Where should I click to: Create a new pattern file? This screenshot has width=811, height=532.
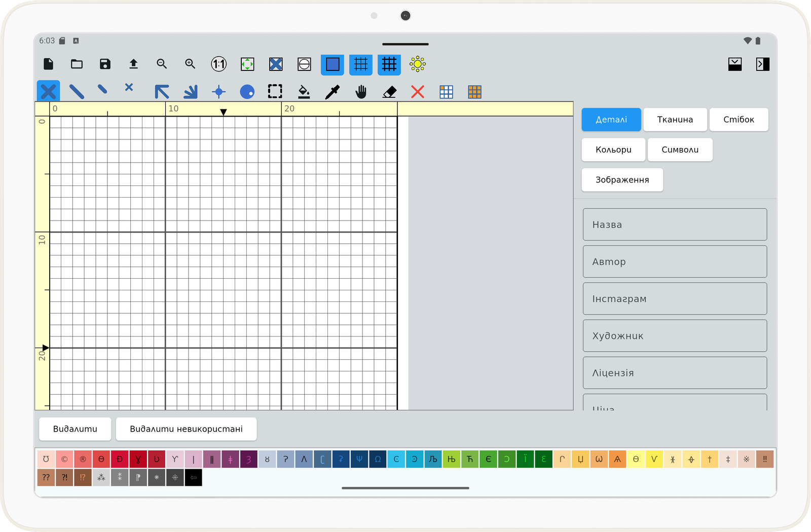tap(49, 64)
